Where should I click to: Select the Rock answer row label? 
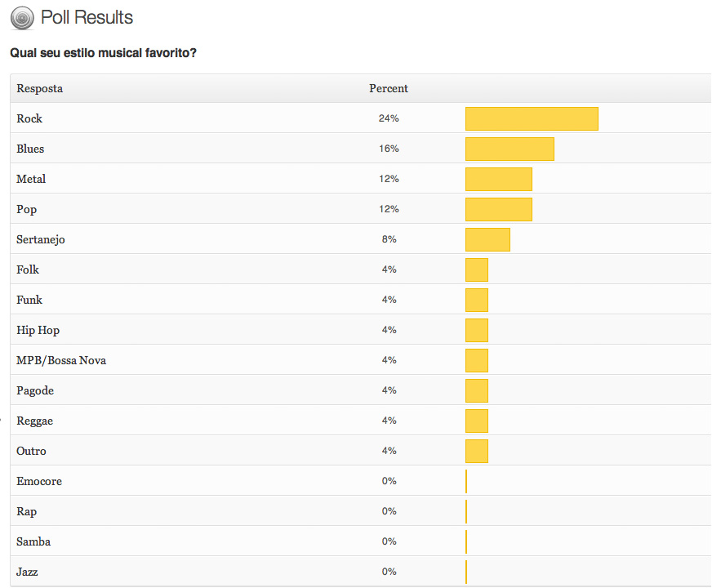pyautogui.click(x=29, y=118)
